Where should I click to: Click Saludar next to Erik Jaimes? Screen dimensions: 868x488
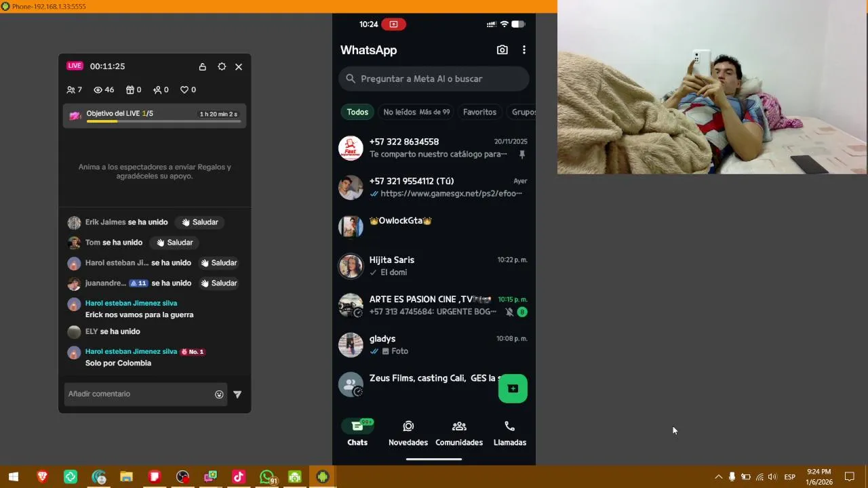199,222
